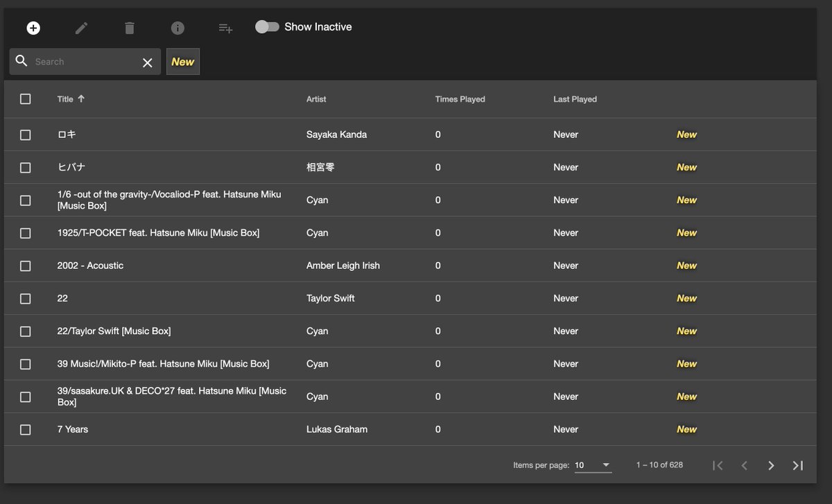832x504 pixels.
Task: Delete selected songs via the trash icon
Action: coord(130,28)
